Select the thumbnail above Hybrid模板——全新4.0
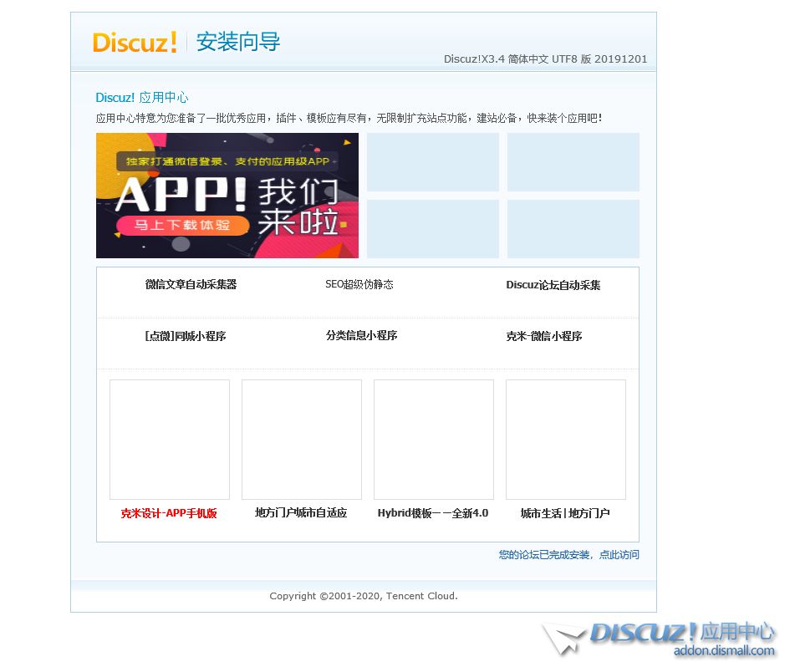790x672 pixels. (434, 440)
